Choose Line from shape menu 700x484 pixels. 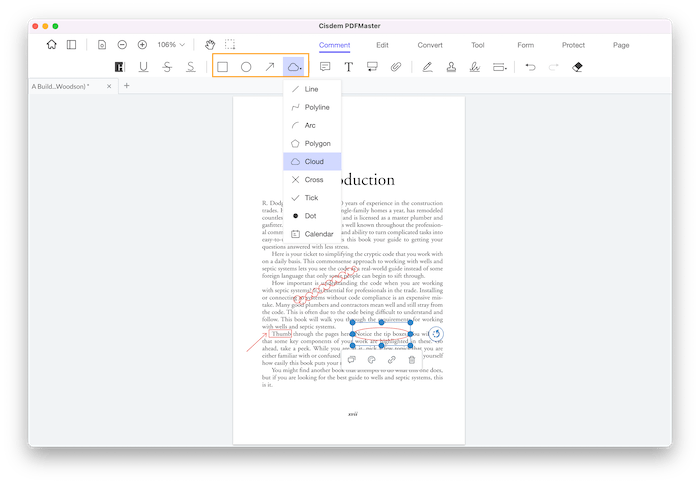click(312, 89)
